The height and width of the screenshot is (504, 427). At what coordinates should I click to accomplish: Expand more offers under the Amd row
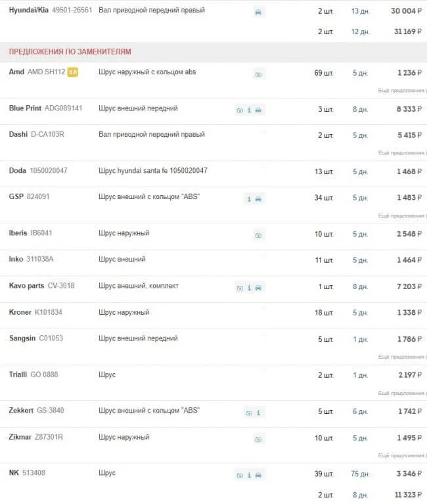[402, 90]
